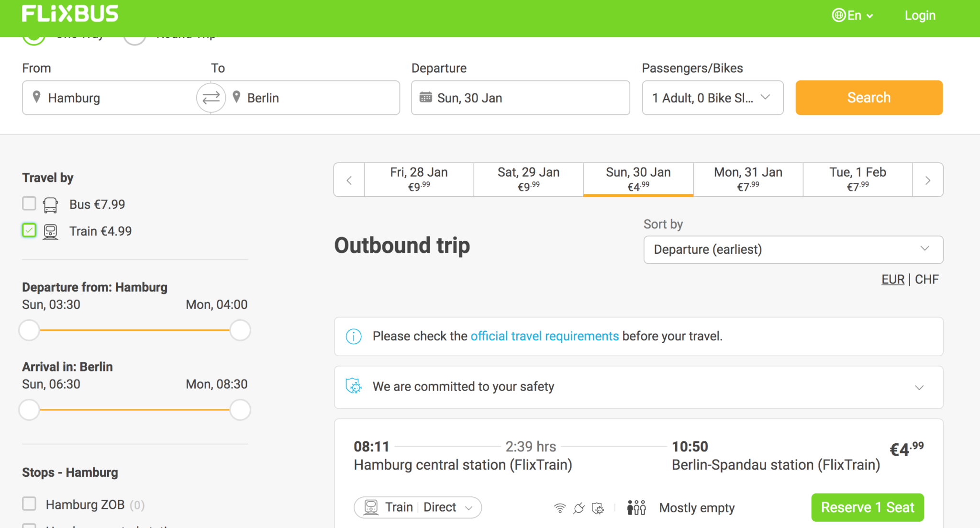Click the info icon beside travel requirements
This screenshot has width=980, height=528.
(x=354, y=336)
